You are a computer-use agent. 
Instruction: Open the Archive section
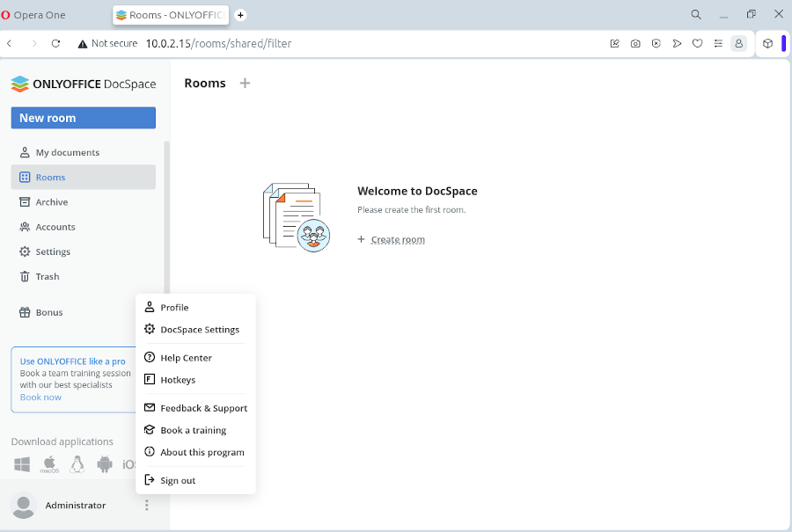(x=84, y=202)
